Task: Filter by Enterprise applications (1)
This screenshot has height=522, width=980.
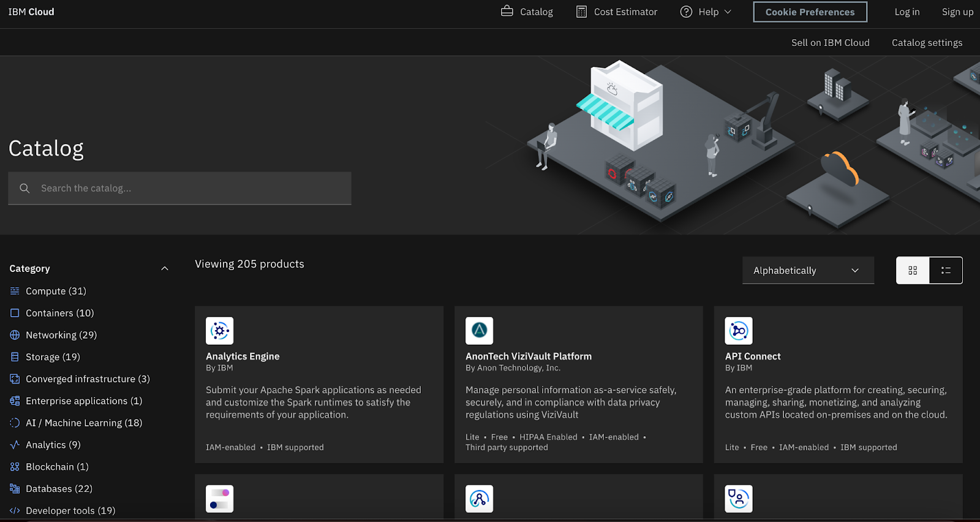Action: [x=84, y=401]
